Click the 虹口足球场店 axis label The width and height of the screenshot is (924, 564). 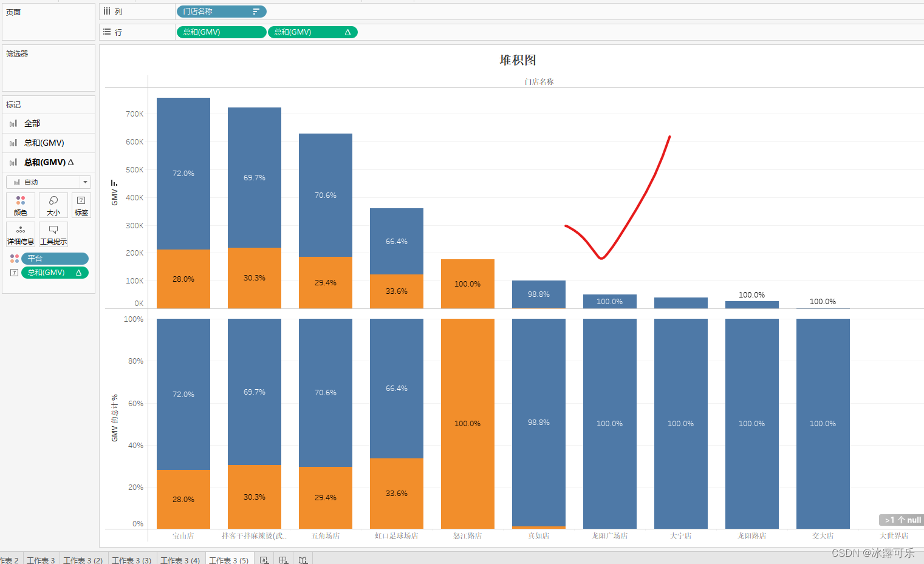[397, 536]
